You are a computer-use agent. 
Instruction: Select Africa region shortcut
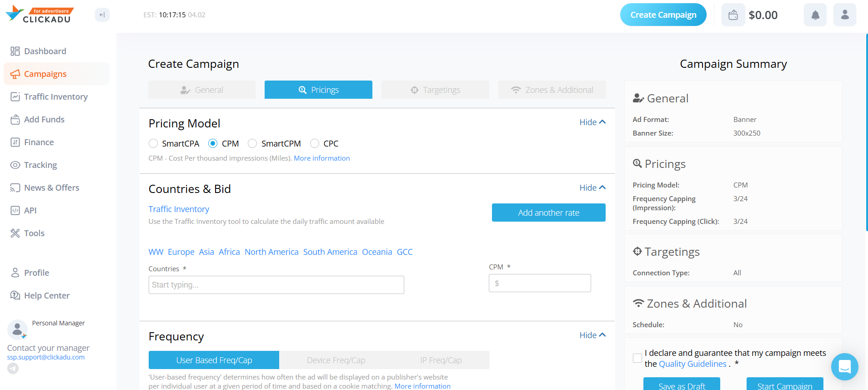pyautogui.click(x=229, y=252)
